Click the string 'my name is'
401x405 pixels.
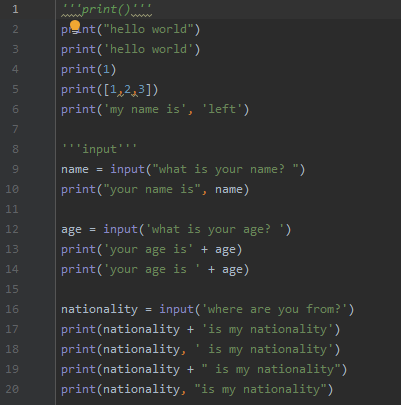[x=145, y=109]
